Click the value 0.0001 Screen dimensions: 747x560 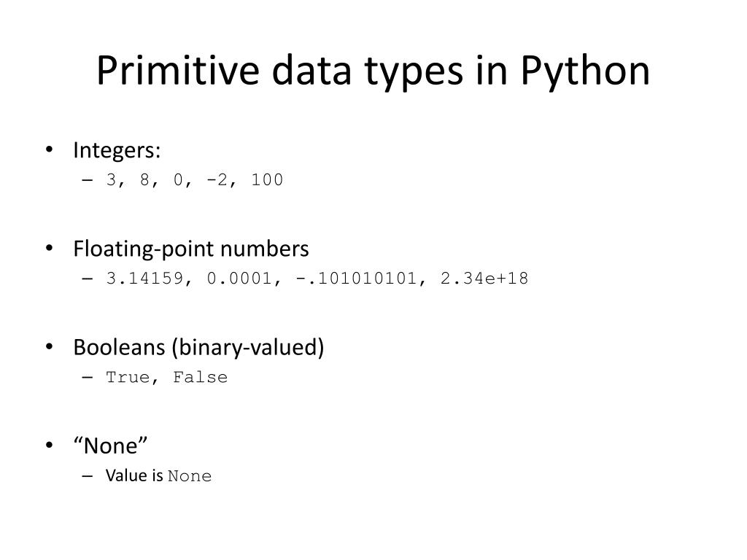pos(239,278)
